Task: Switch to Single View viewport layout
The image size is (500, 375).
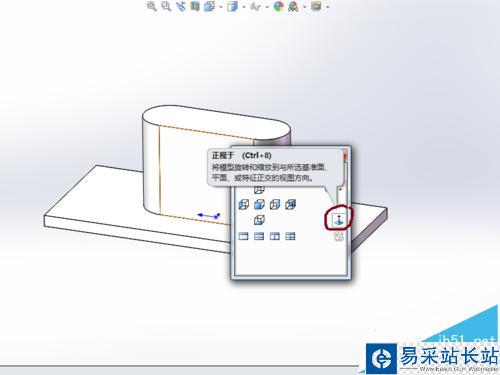Action: coord(244,236)
